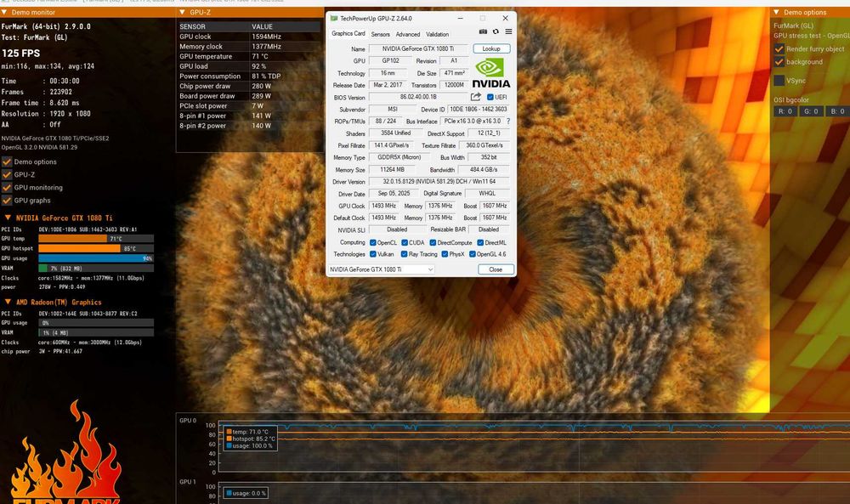Click the Power consumption 81 % TDP row
Viewport: 850px width, 504px height.
250,76
